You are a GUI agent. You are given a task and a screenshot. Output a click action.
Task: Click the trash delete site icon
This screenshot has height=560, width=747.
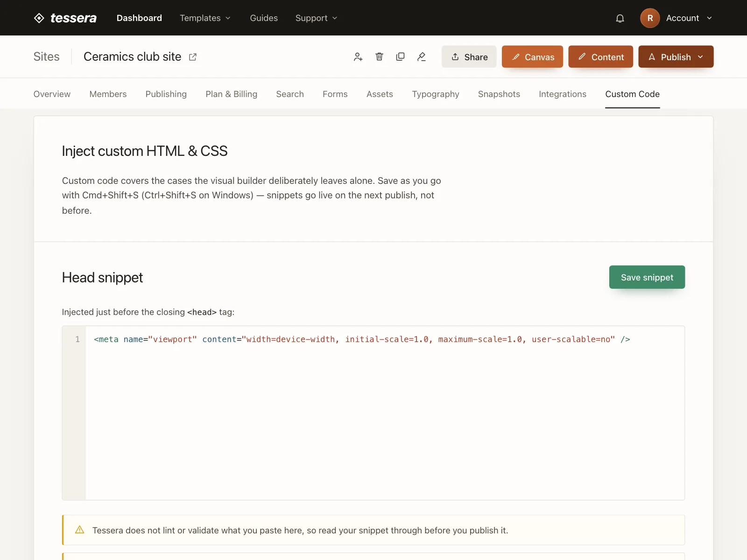pyautogui.click(x=379, y=57)
